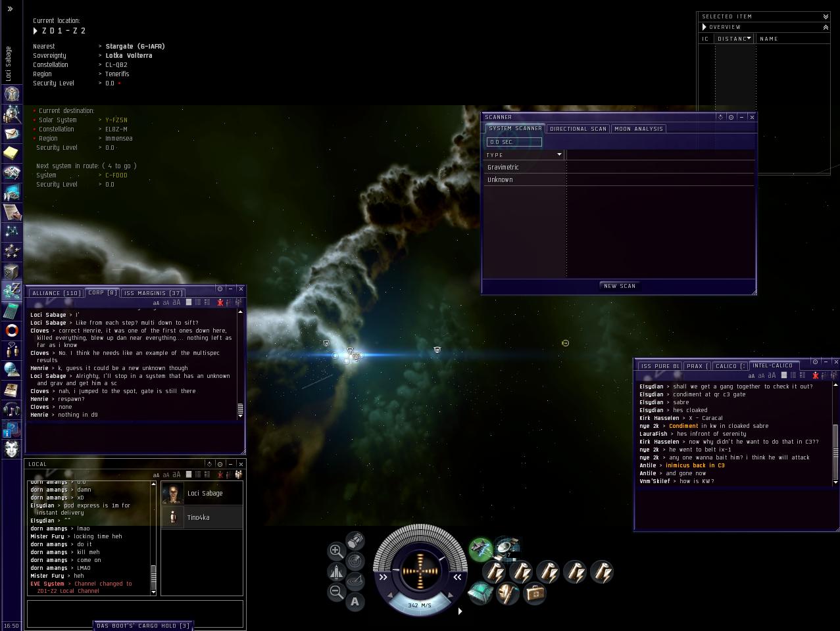Open the yellow notepad icon in the sidebar
The height and width of the screenshot is (631, 840).
[12, 153]
